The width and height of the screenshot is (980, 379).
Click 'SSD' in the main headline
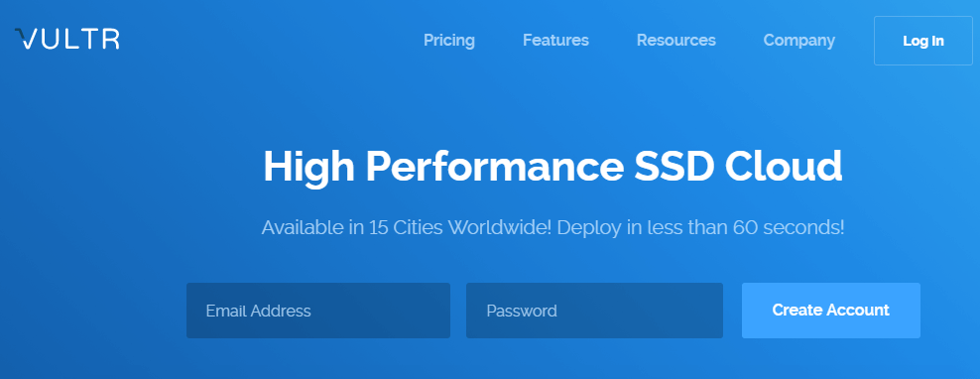pyautogui.click(x=674, y=166)
